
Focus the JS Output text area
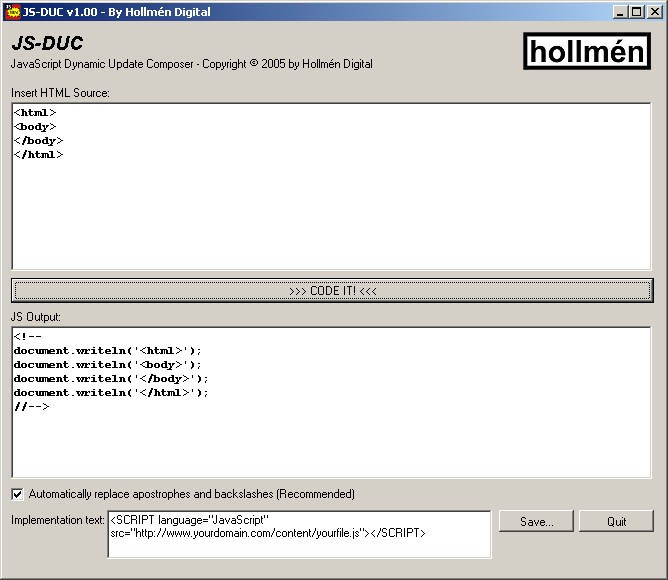[x=331, y=402]
